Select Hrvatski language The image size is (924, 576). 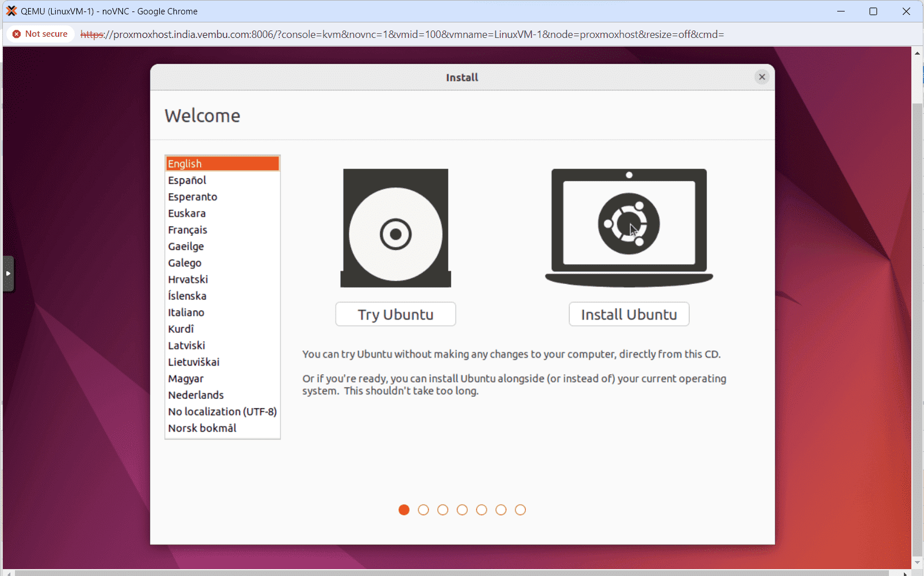click(222, 279)
